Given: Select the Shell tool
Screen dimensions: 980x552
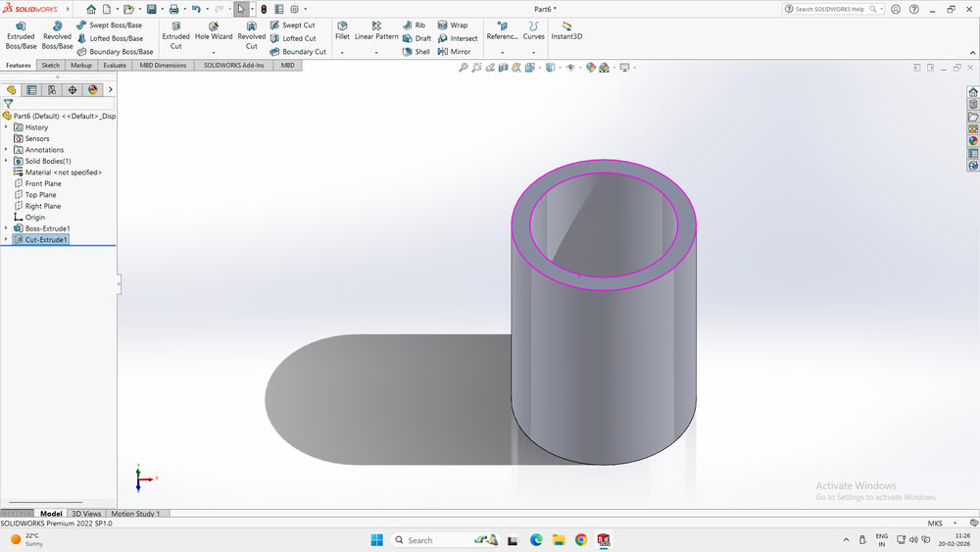Looking at the screenshot, I should coord(416,51).
